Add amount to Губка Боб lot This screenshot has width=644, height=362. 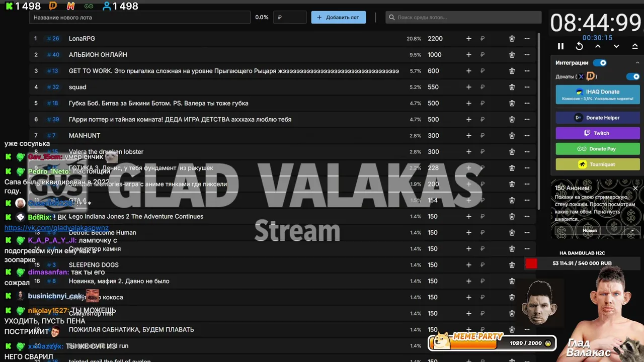tap(468, 103)
